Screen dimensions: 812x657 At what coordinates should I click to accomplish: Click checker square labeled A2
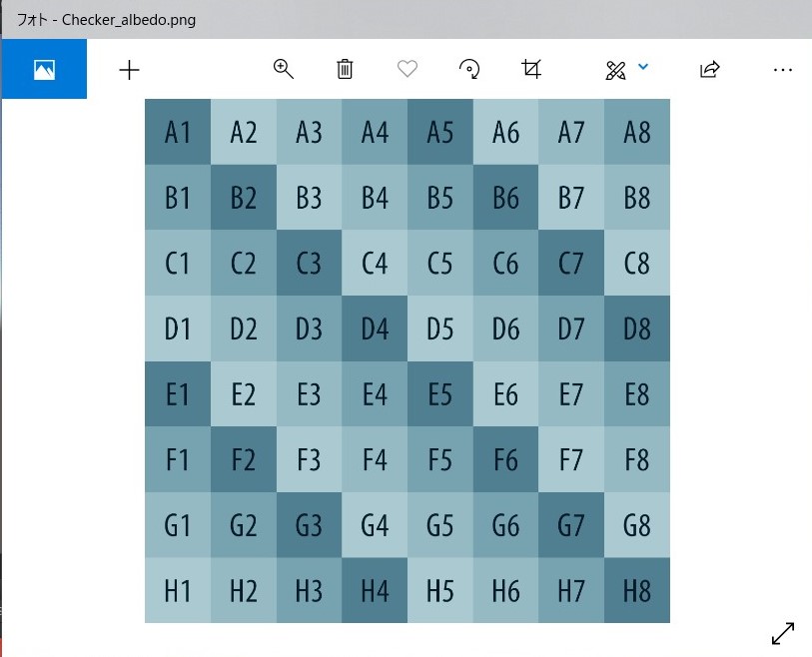tap(244, 132)
